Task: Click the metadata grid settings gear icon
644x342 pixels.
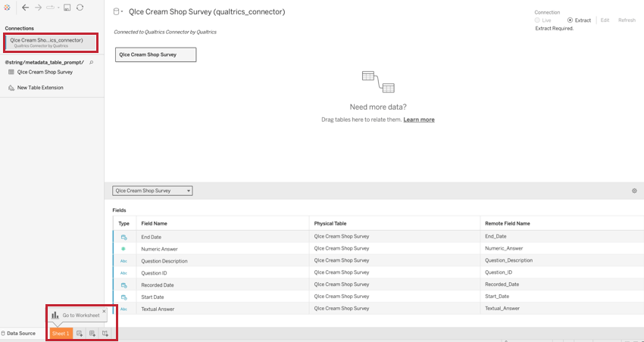Action: click(634, 191)
